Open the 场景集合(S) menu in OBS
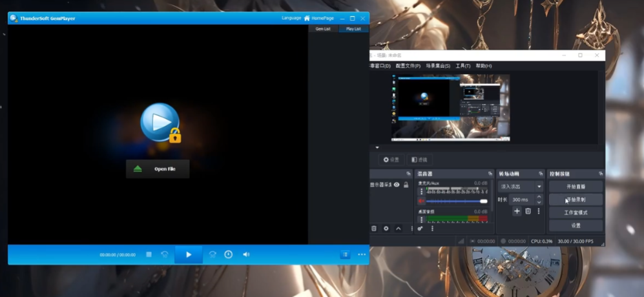644x297 pixels. click(438, 66)
